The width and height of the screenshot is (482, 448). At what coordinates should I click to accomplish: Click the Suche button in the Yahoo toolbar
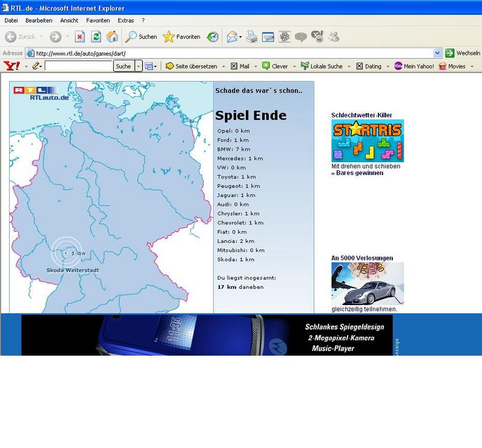tap(124, 66)
